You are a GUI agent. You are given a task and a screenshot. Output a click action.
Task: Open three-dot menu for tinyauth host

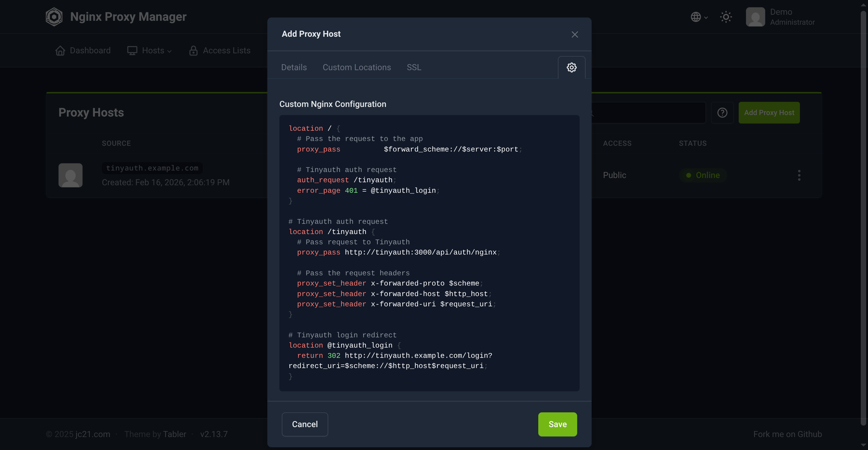(x=799, y=175)
